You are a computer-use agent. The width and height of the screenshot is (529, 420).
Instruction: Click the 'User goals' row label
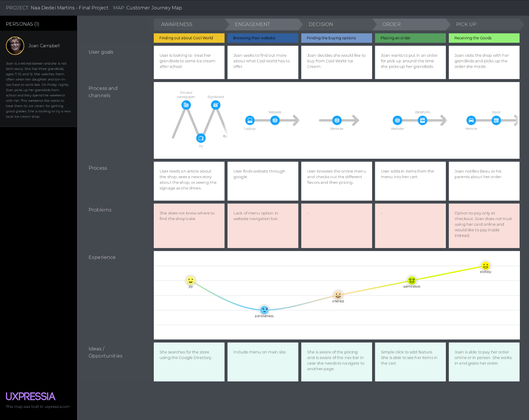point(101,52)
